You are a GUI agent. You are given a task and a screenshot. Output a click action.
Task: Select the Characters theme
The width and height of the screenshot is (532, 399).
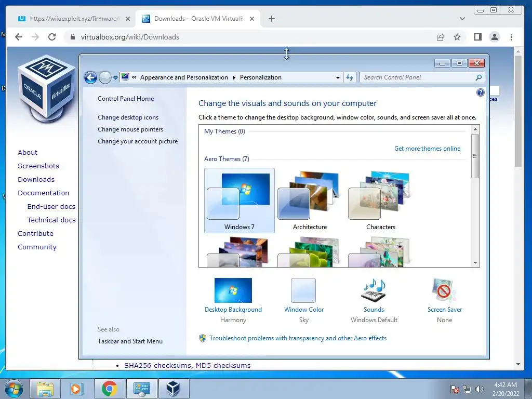tap(380, 201)
